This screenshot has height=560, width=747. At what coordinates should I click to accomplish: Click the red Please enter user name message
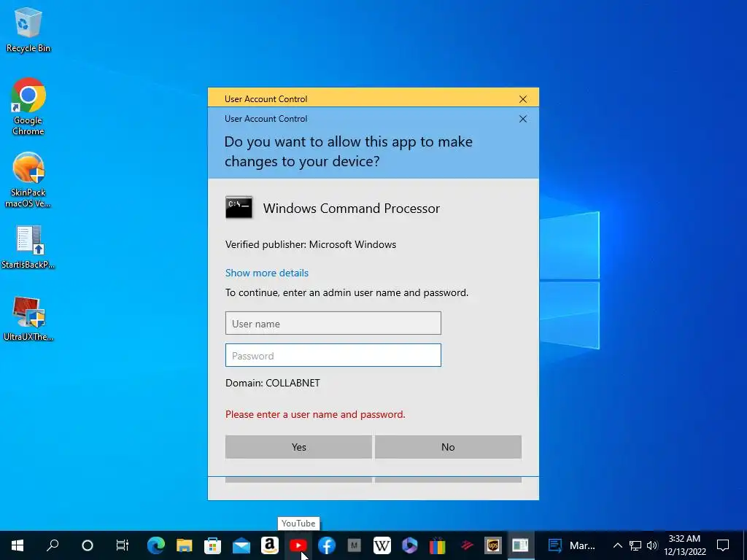click(315, 414)
